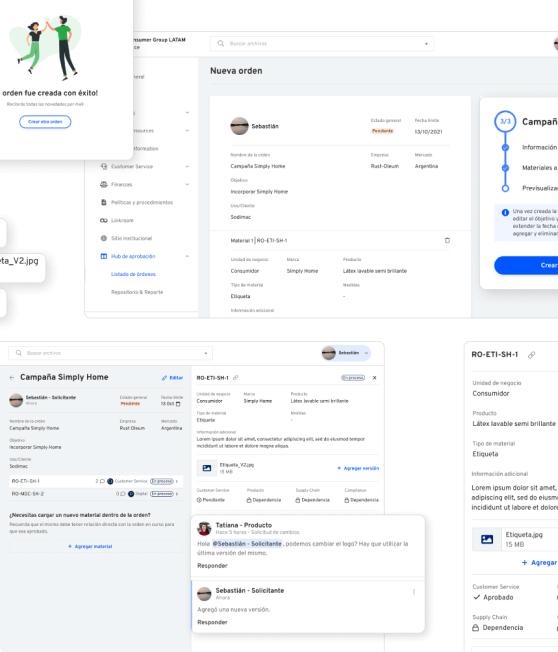Click the Hub de aprobación grid icon
The width and height of the screenshot is (558, 652).
(104, 256)
